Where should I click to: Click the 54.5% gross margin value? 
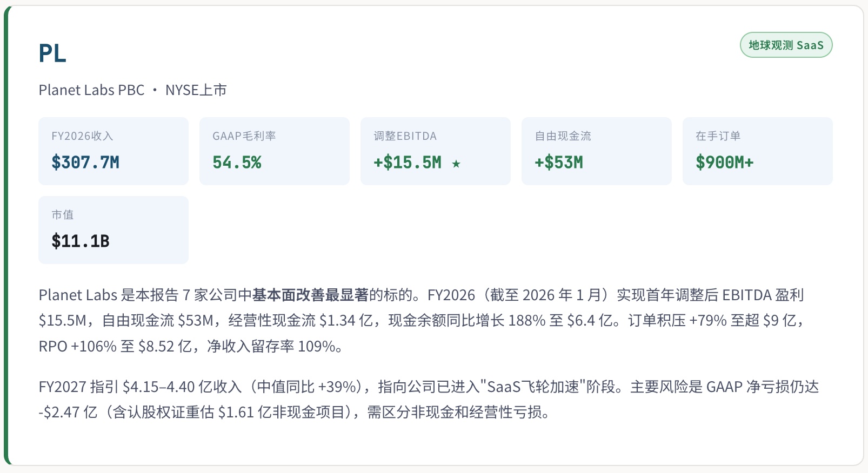pyautogui.click(x=237, y=163)
